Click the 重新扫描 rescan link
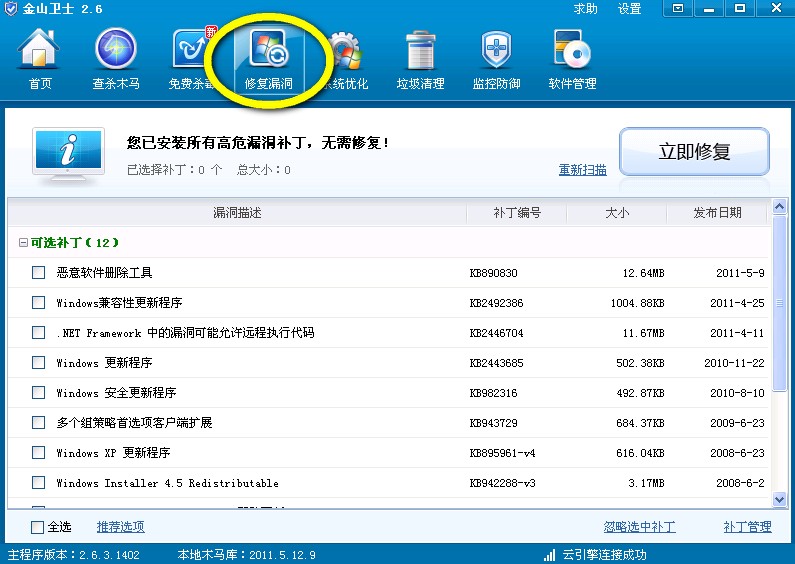 tap(583, 170)
